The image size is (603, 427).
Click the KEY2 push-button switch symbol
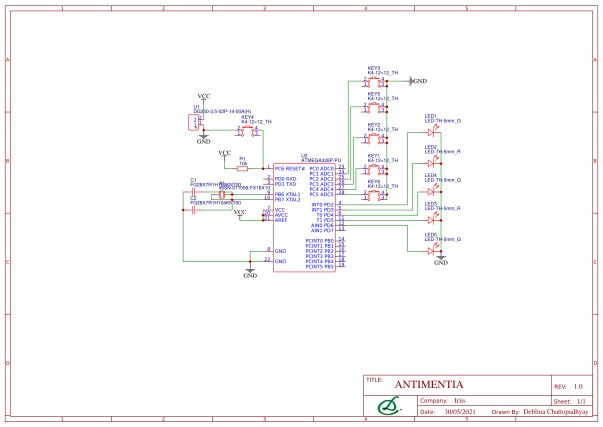(x=374, y=138)
